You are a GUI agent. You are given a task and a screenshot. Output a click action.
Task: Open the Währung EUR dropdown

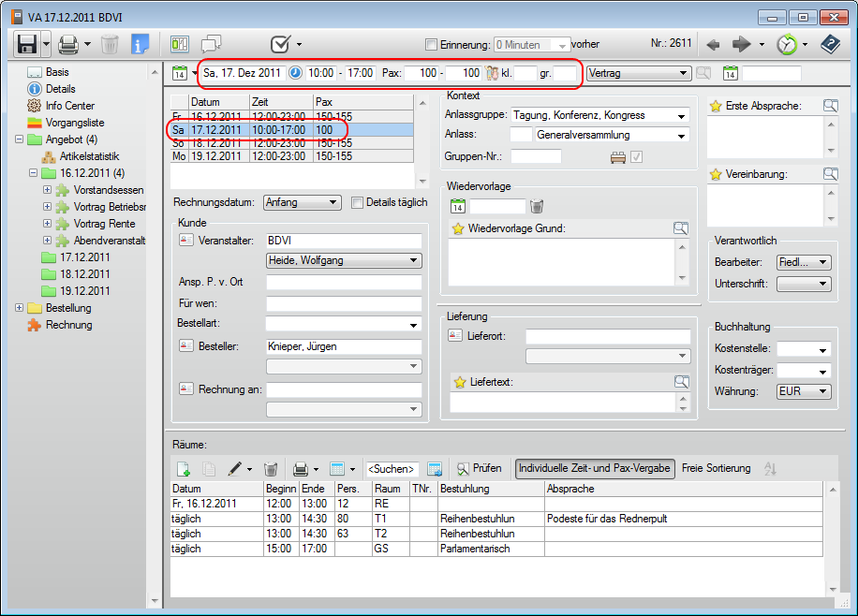822,392
